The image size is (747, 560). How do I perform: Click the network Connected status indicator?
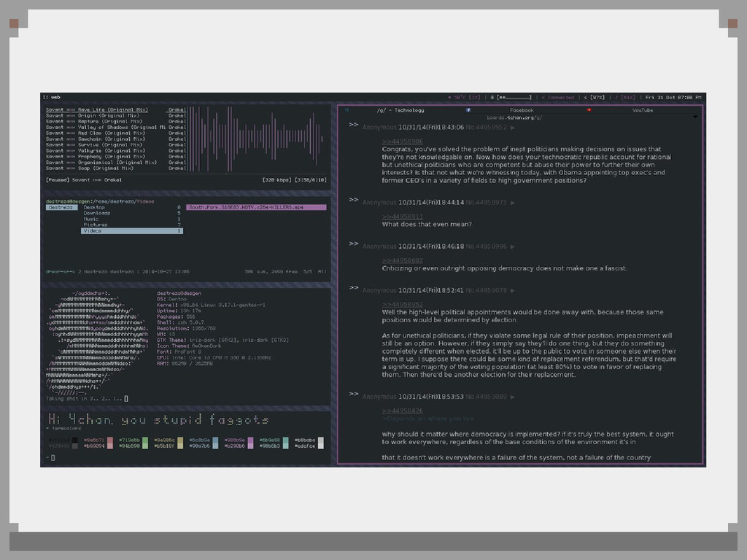558,97
